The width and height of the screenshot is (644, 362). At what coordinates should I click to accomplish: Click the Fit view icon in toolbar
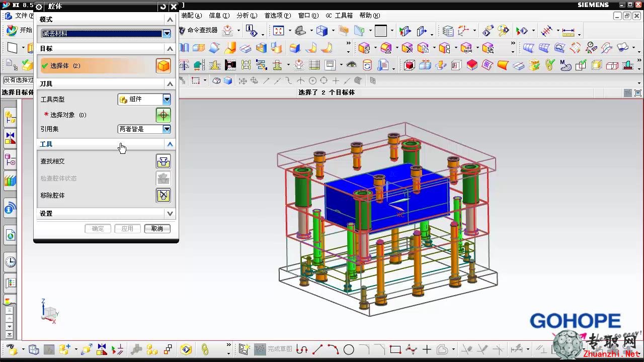point(279,31)
